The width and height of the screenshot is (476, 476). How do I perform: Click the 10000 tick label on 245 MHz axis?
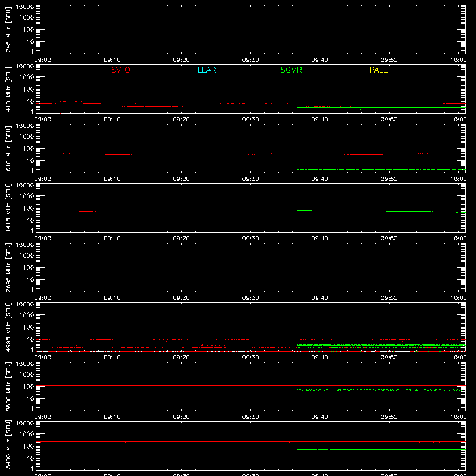click(25, 7)
